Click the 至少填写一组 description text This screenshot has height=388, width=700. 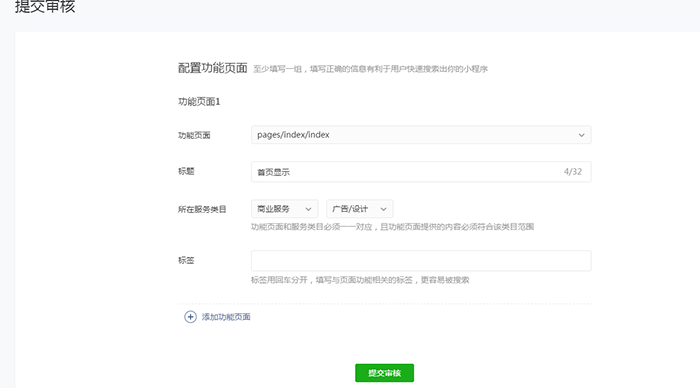(371, 69)
